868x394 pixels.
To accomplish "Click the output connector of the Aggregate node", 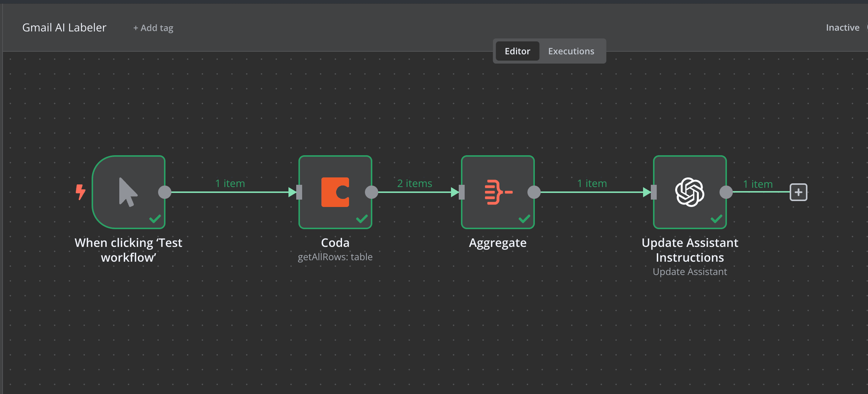I will tap(534, 192).
